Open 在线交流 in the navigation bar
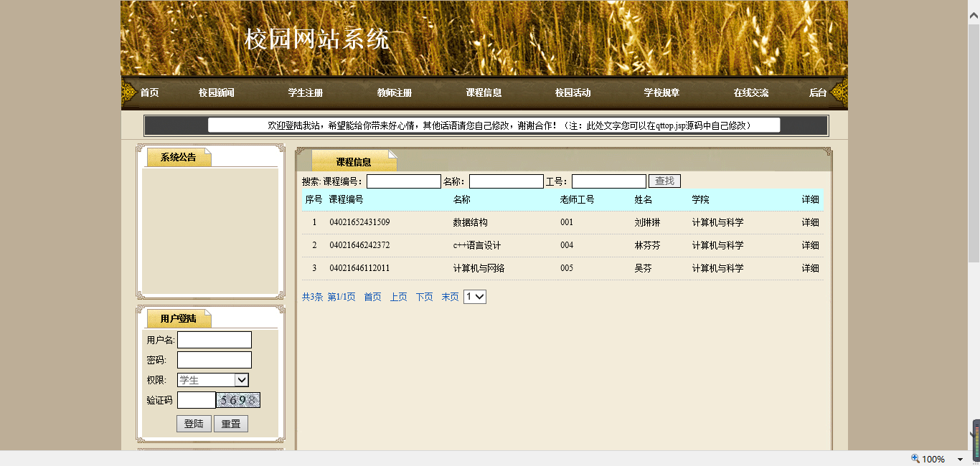The width and height of the screenshot is (980, 466). click(x=750, y=93)
